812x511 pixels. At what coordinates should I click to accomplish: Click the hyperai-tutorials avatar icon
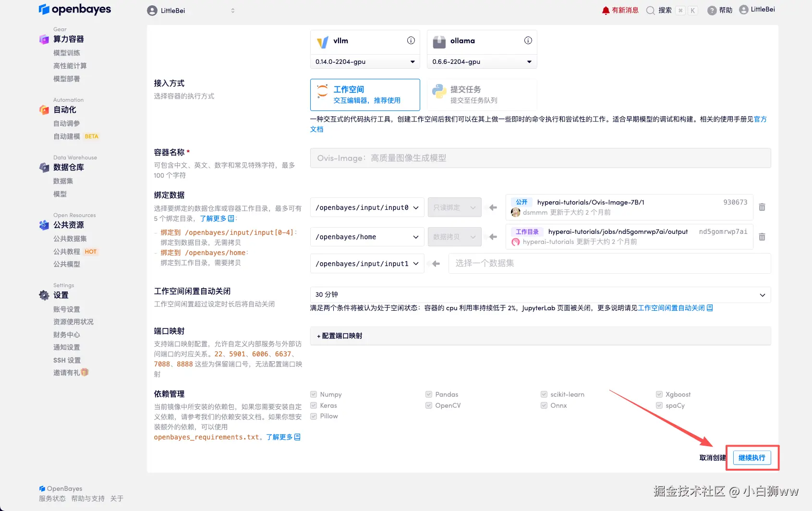click(x=516, y=242)
